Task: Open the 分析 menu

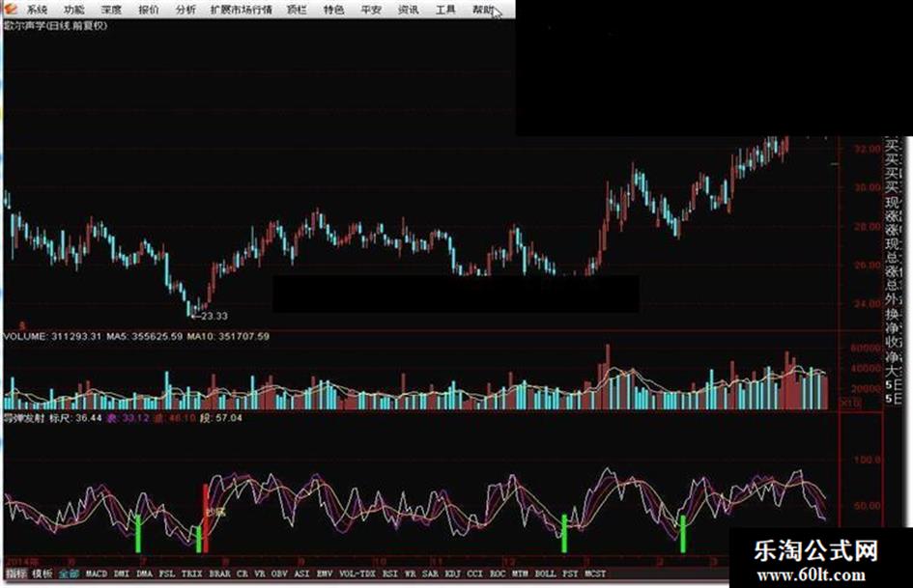Action: 185,10
